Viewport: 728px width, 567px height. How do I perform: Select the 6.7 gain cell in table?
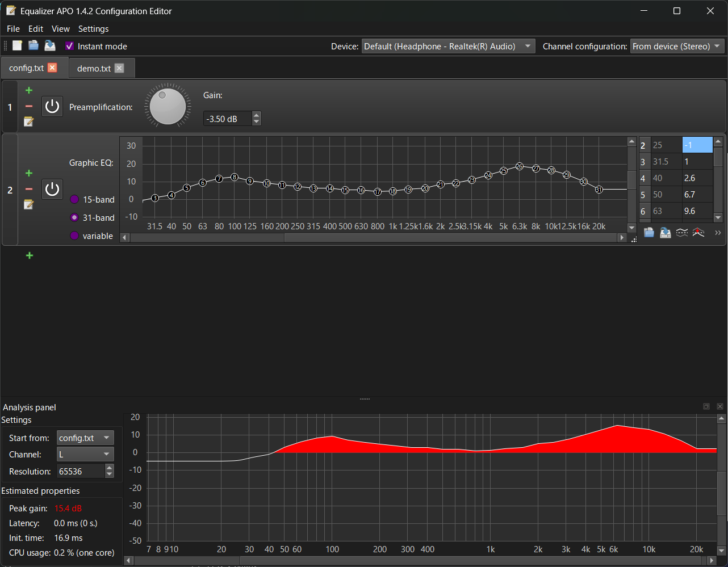(x=697, y=195)
